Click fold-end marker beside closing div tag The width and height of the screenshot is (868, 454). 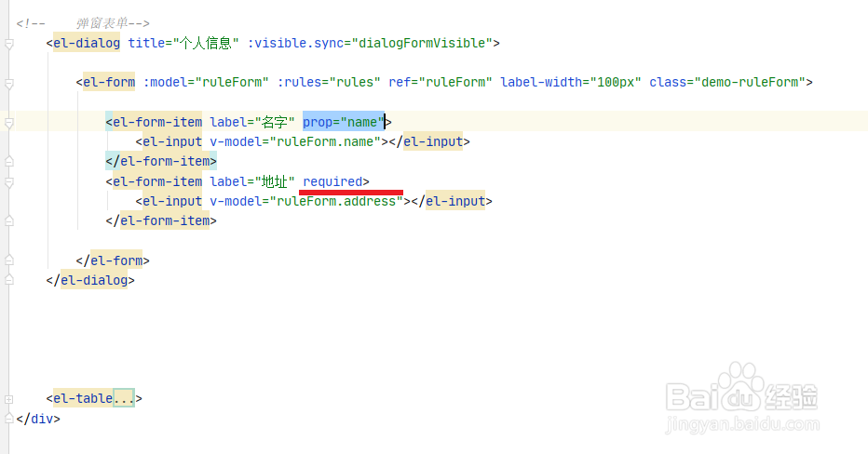[x=9, y=418]
